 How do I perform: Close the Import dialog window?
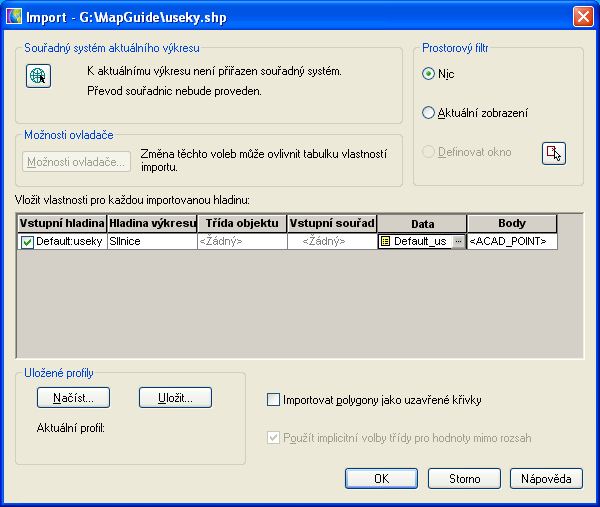pyautogui.click(x=582, y=16)
